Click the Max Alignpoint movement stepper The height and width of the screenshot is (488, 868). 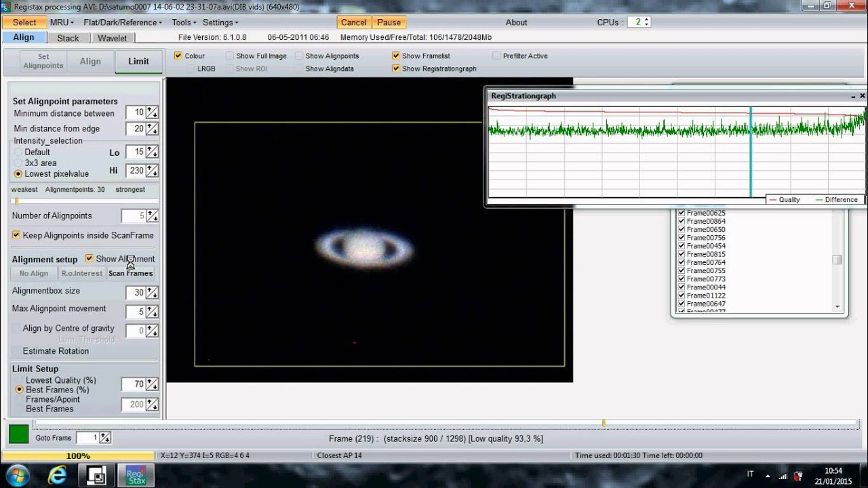(x=153, y=312)
